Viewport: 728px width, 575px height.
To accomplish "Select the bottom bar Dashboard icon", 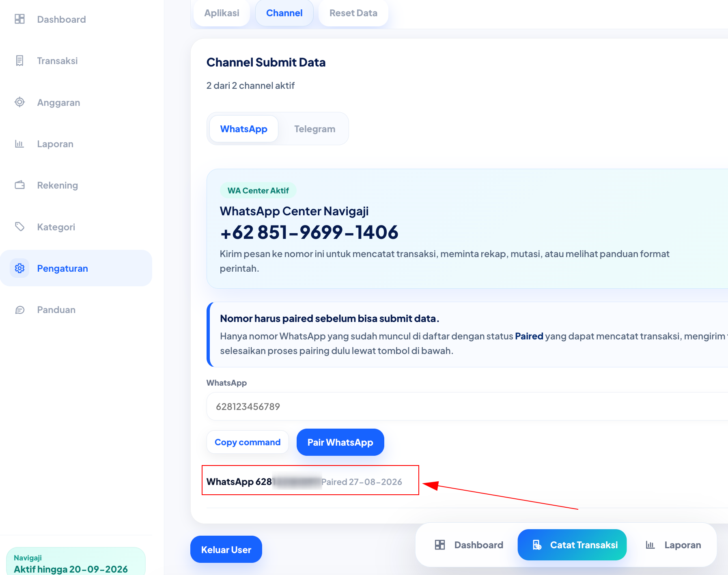I will click(x=440, y=545).
